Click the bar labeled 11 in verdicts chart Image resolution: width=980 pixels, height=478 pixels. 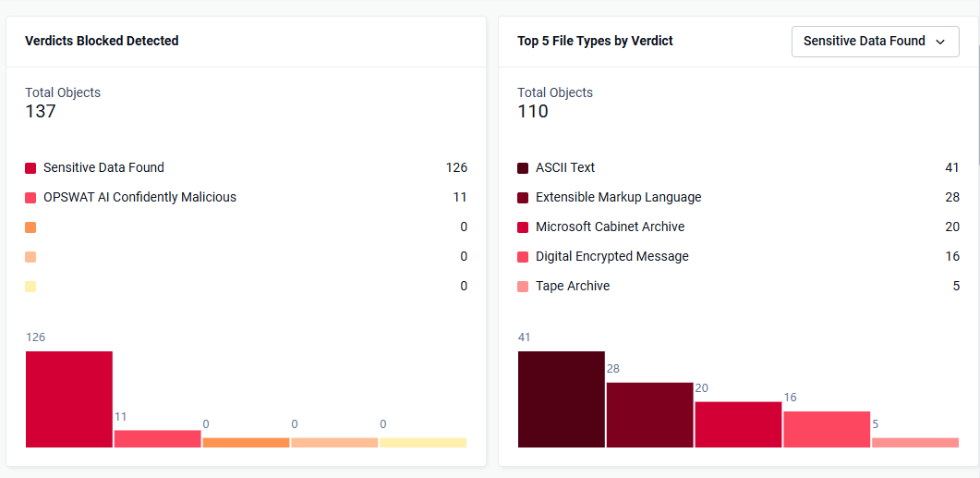(x=158, y=438)
